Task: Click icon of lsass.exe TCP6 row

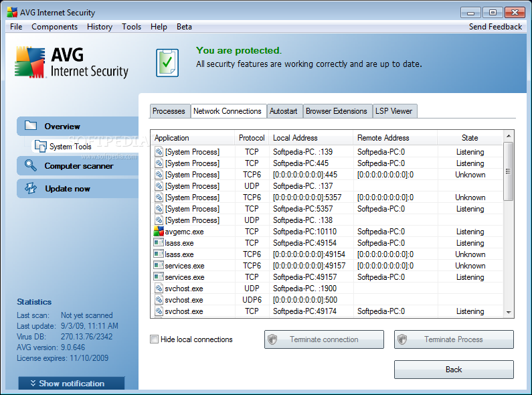Action: [x=159, y=254]
